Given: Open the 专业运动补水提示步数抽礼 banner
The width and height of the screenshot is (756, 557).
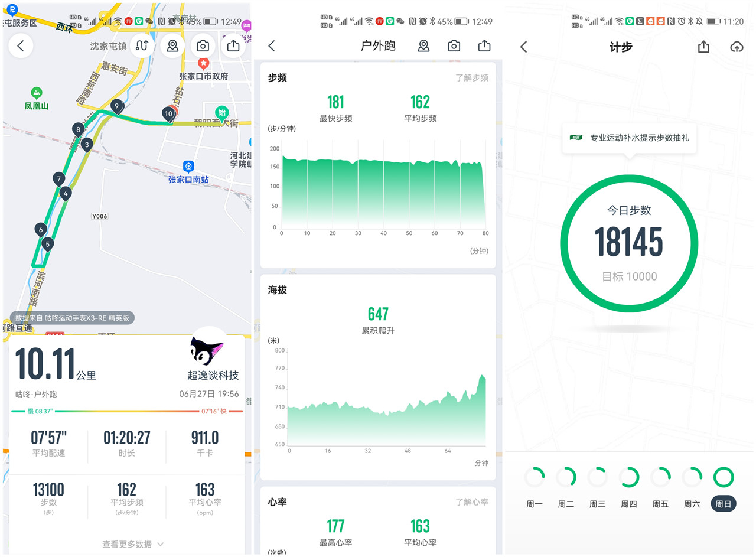Looking at the screenshot, I should (x=629, y=138).
